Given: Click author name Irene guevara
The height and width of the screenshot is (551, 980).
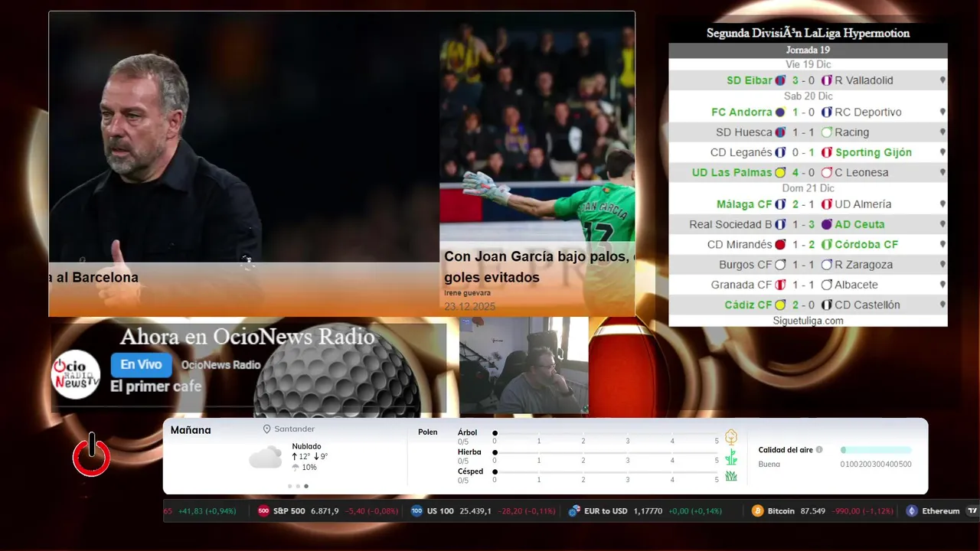Looking at the screenshot, I should click(x=467, y=293).
